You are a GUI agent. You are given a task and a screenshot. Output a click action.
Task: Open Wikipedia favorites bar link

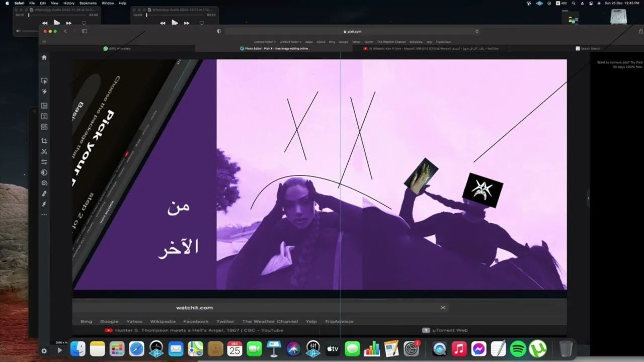[x=416, y=42]
